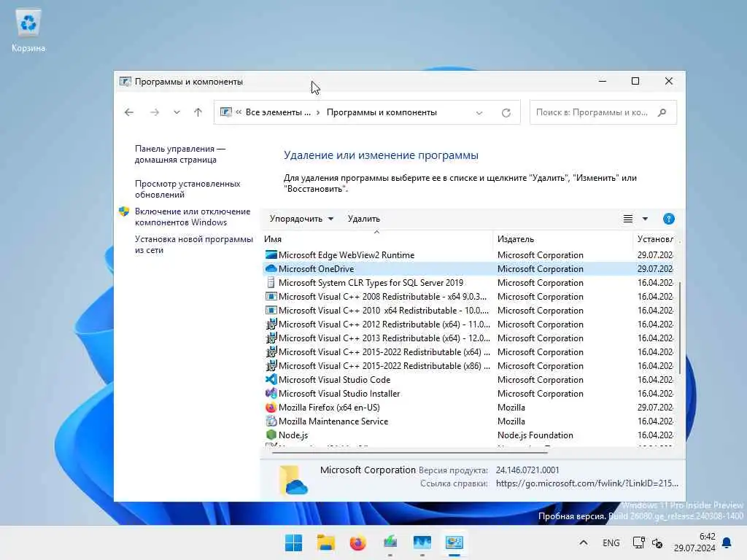Launch Firefox from the taskbar
The image size is (747, 560).
[357, 542]
